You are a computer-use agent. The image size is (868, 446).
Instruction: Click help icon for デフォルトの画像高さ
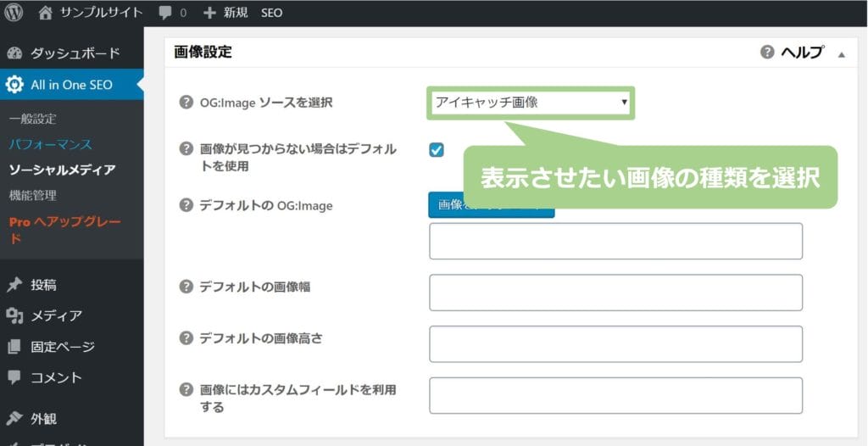[186, 338]
